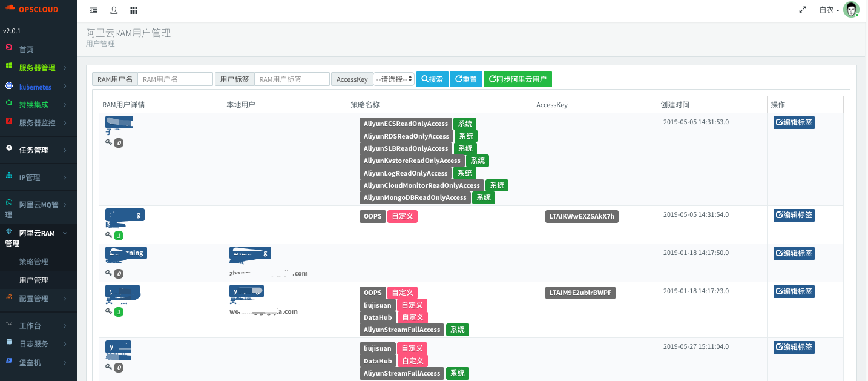This screenshot has width=868, height=381.
Task: Click key icon in 2019-01-18 14:17:50 row
Action: [109, 273]
